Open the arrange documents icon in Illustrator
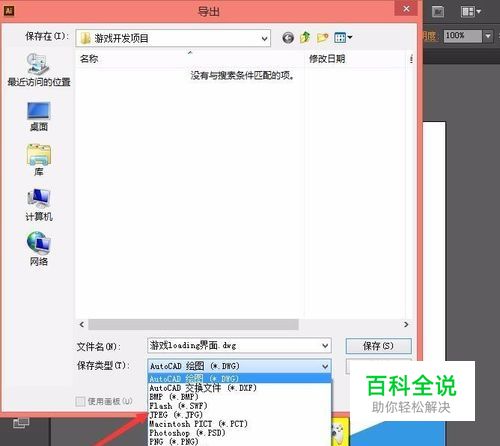This screenshot has width=500, height=446. pos(470,12)
